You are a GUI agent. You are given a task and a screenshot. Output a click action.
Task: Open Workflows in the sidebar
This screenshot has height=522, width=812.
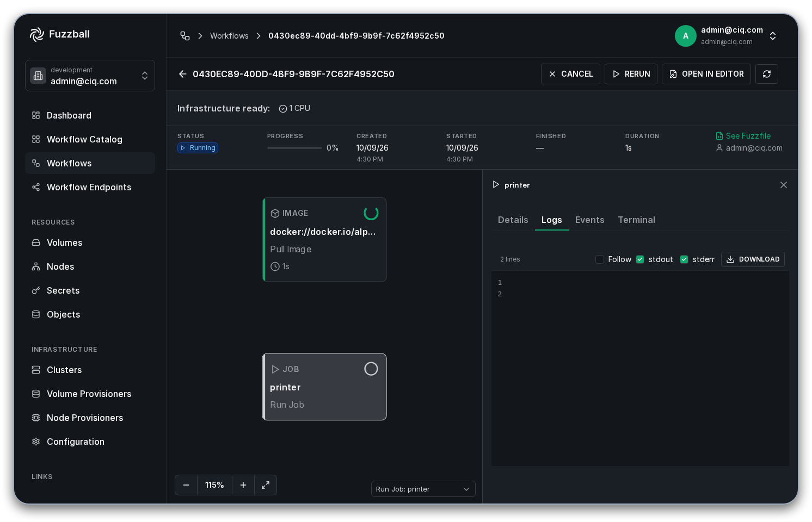[90, 163]
